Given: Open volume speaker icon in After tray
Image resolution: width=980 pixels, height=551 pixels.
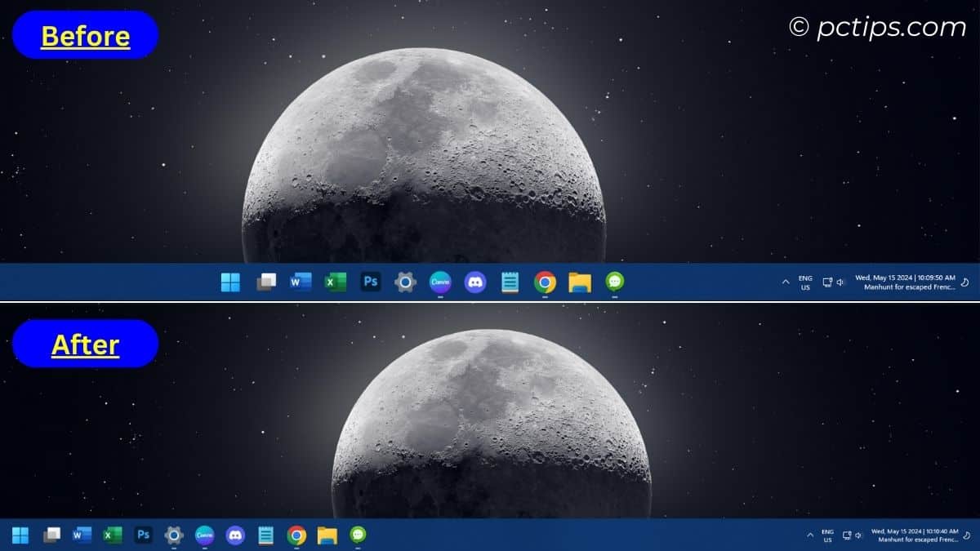Looking at the screenshot, I should (x=859, y=535).
